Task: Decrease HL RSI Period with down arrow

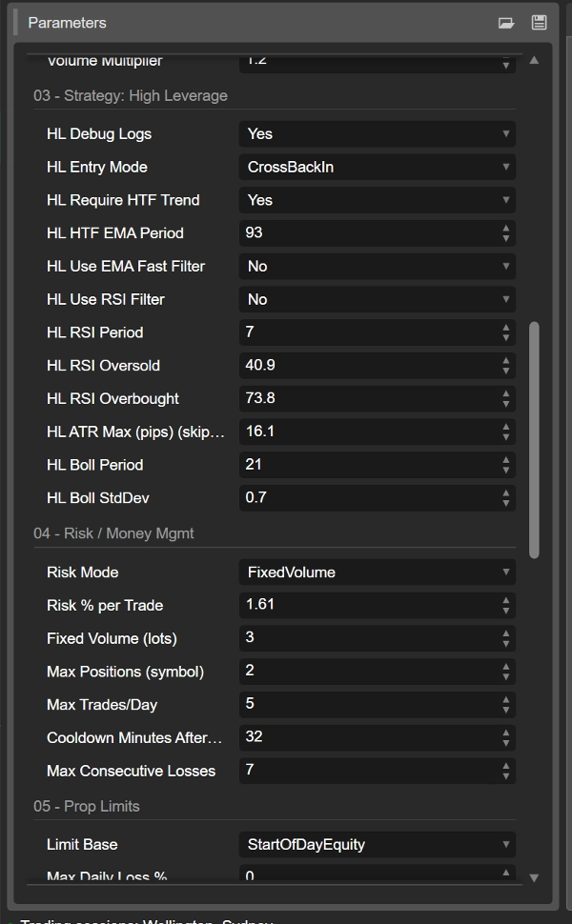Action: 506,337
